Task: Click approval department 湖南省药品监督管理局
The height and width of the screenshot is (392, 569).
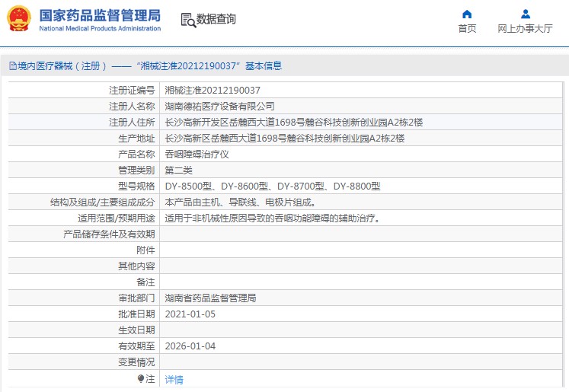Action: point(210,298)
